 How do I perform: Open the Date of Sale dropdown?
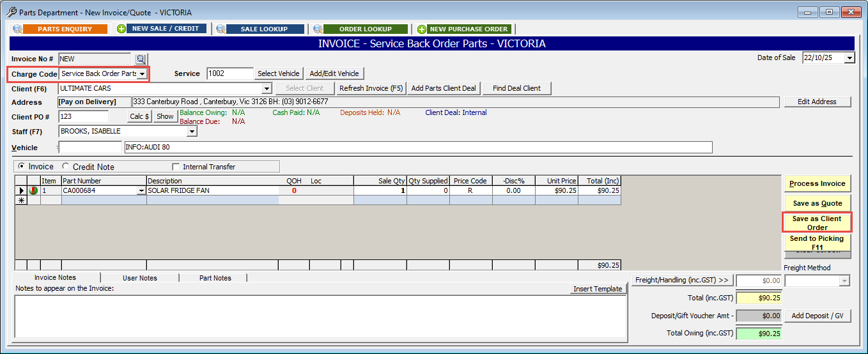pyautogui.click(x=849, y=58)
